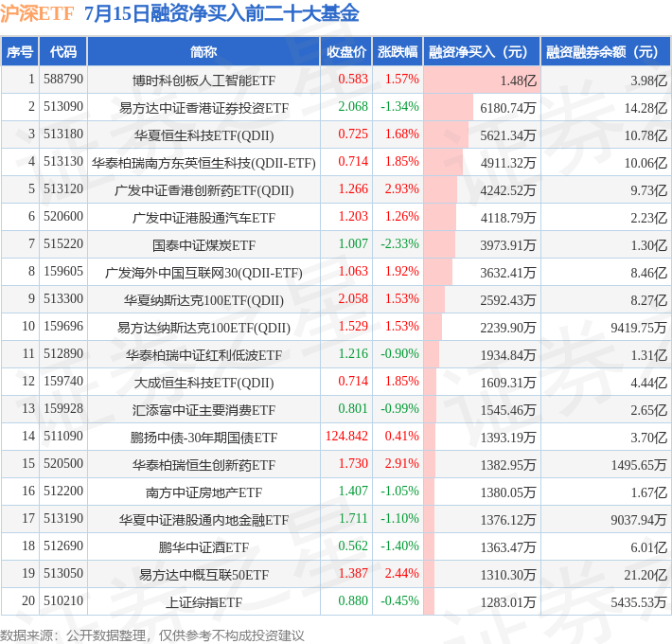This screenshot has height=644, width=672.
Task: Click the 5435.53万 balance cell
Action: (x=639, y=601)
